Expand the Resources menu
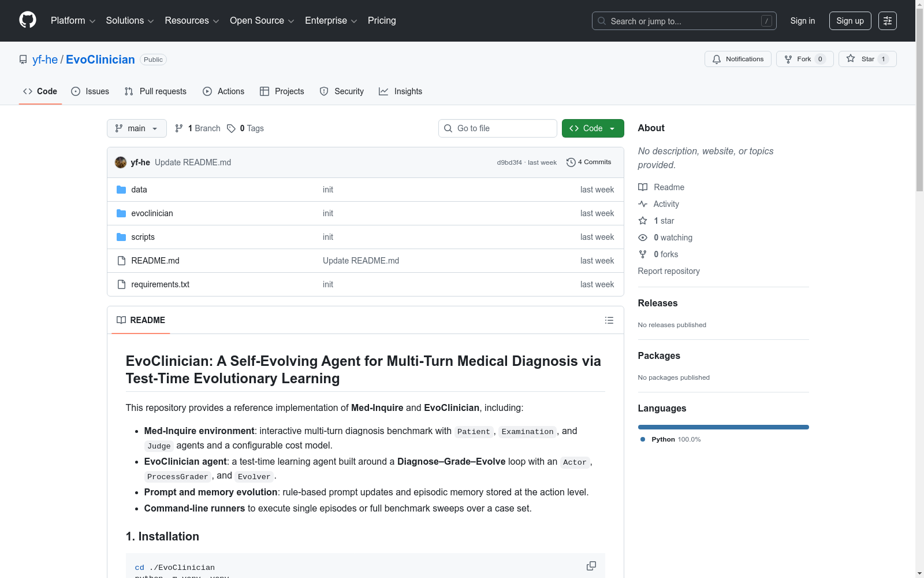The height and width of the screenshot is (578, 924). pyautogui.click(x=192, y=21)
